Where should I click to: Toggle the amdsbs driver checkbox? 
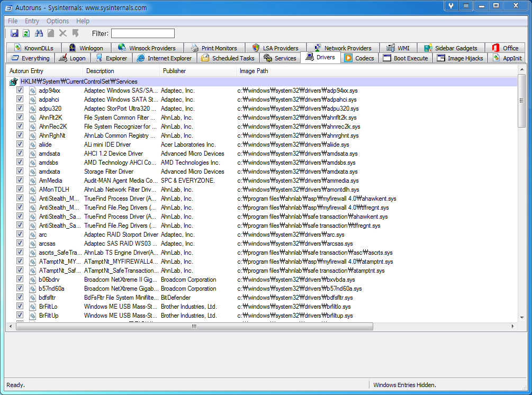(x=20, y=162)
